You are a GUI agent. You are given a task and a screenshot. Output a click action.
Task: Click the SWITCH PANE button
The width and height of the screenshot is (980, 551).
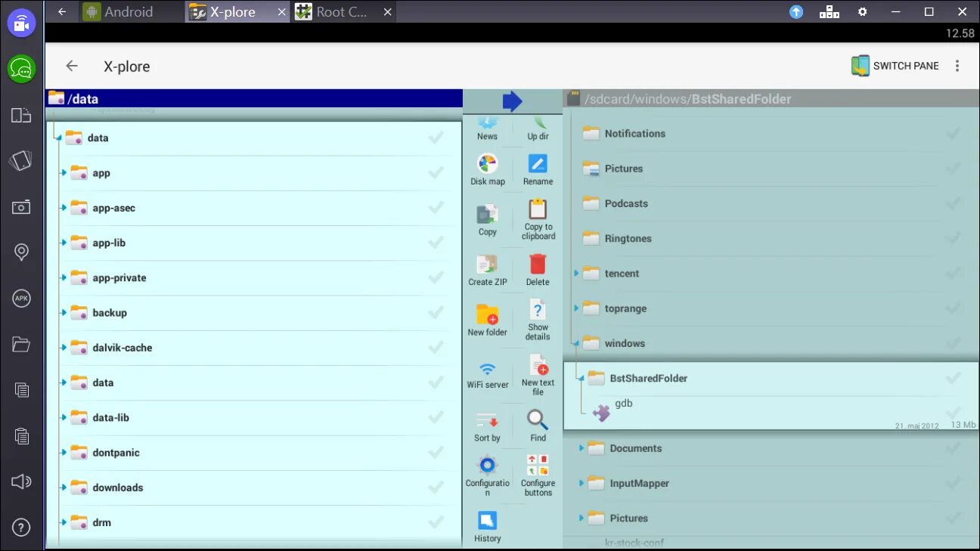pos(895,66)
